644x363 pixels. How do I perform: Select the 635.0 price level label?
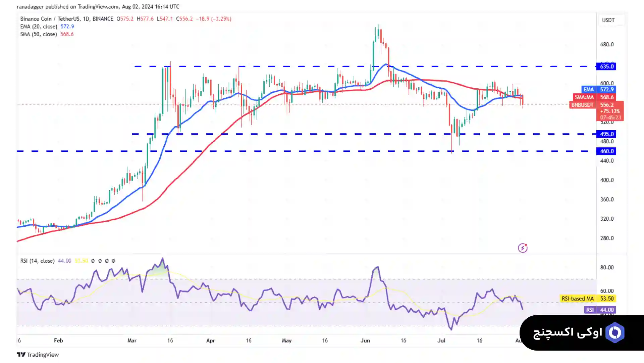click(606, 66)
